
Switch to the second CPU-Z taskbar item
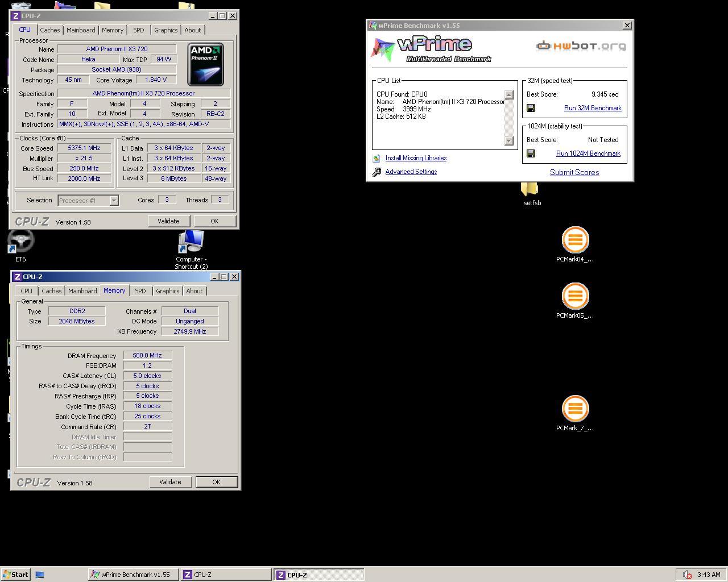pos(319,575)
